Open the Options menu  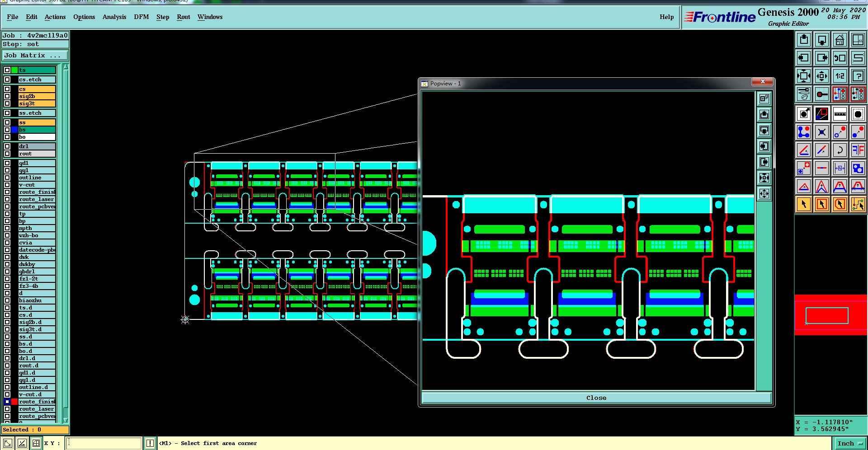coord(84,17)
